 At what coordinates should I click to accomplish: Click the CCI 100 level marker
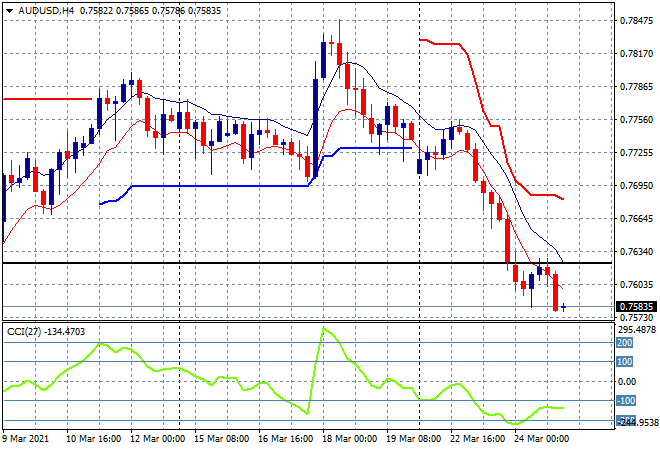pyautogui.click(x=624, y=362)
